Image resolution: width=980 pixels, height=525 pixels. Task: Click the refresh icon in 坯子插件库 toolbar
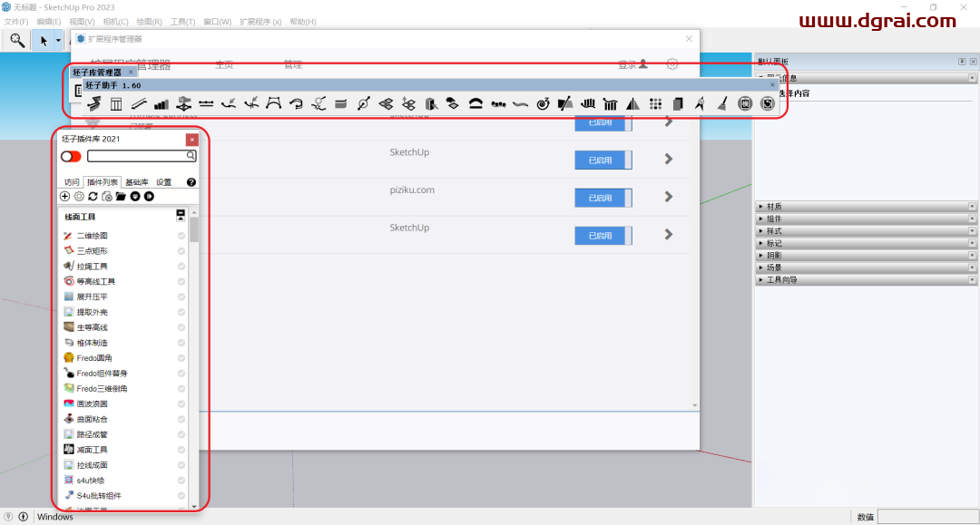pos(93,197)
